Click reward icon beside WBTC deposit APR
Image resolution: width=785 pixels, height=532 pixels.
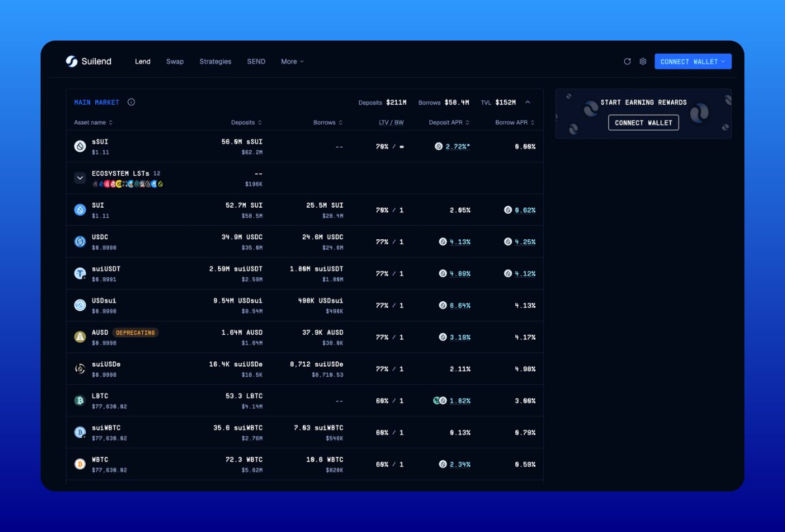coord(443,464)
